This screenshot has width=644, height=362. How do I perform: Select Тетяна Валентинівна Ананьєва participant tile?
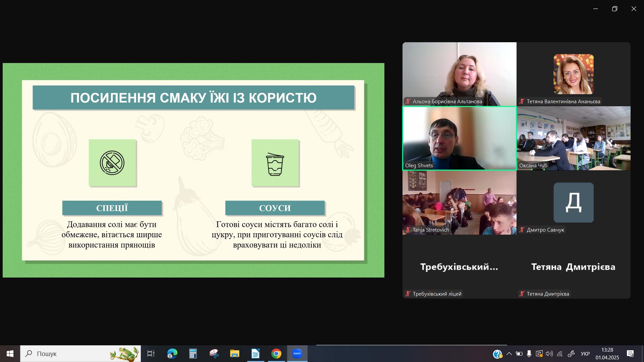point(574,74)
